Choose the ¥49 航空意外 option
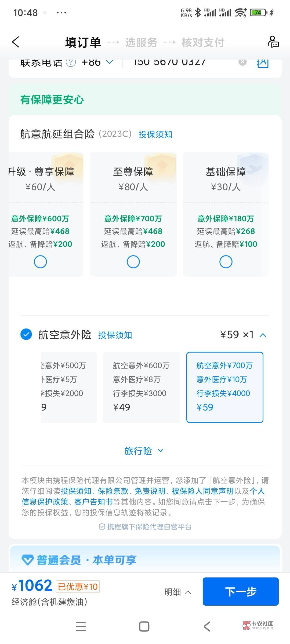The width and height of the screenshot is (290, 644). 141,387
